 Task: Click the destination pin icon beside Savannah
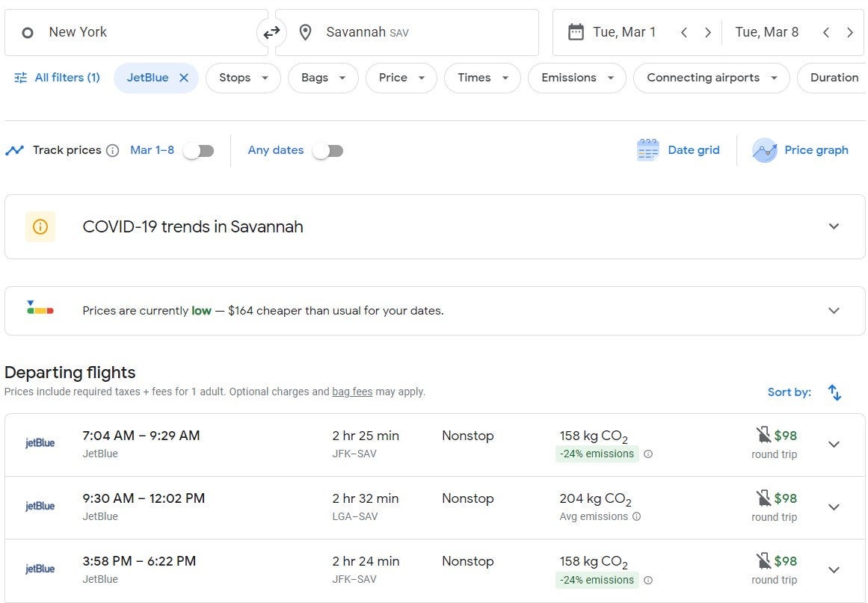tap(305, 33)
